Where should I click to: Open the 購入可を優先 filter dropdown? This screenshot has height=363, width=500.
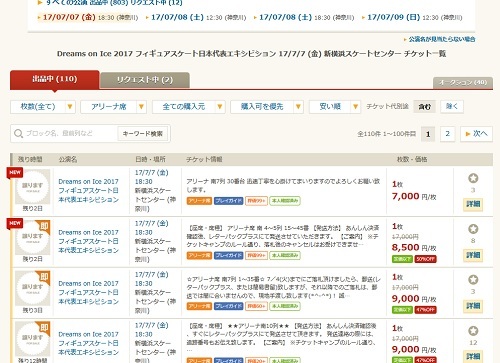point(267,107)
